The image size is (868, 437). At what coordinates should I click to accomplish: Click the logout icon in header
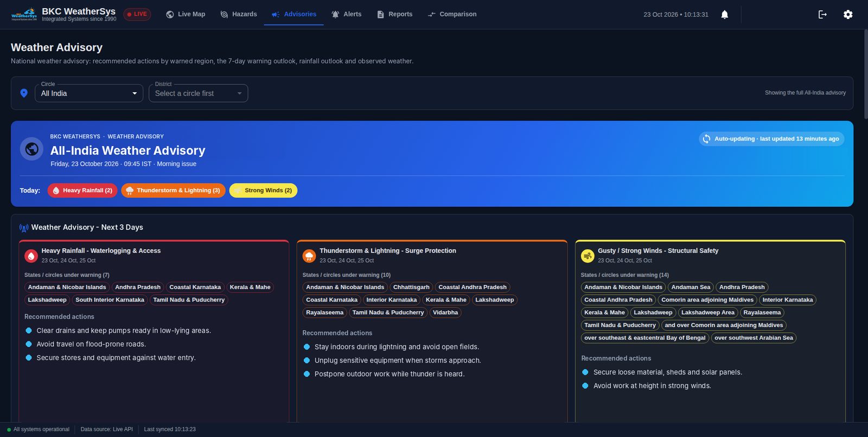point(822,15)
